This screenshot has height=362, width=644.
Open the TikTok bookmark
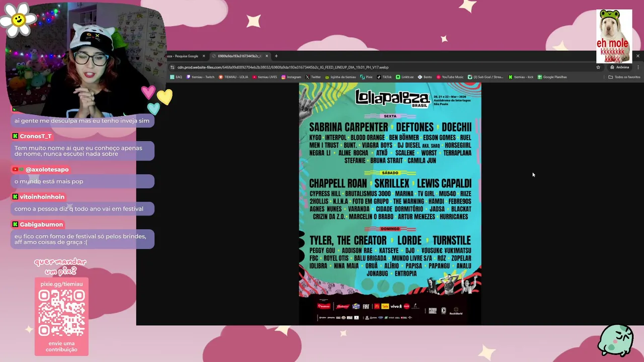coord(384,77)
